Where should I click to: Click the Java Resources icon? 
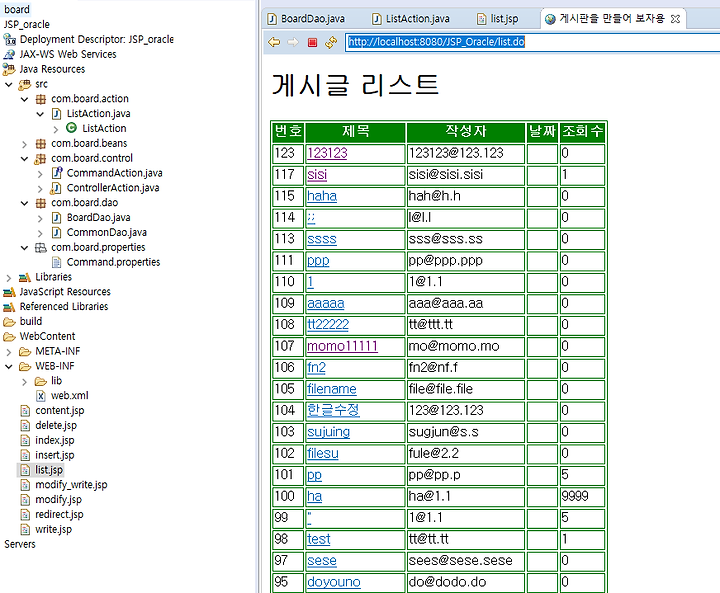coord(9,69)
